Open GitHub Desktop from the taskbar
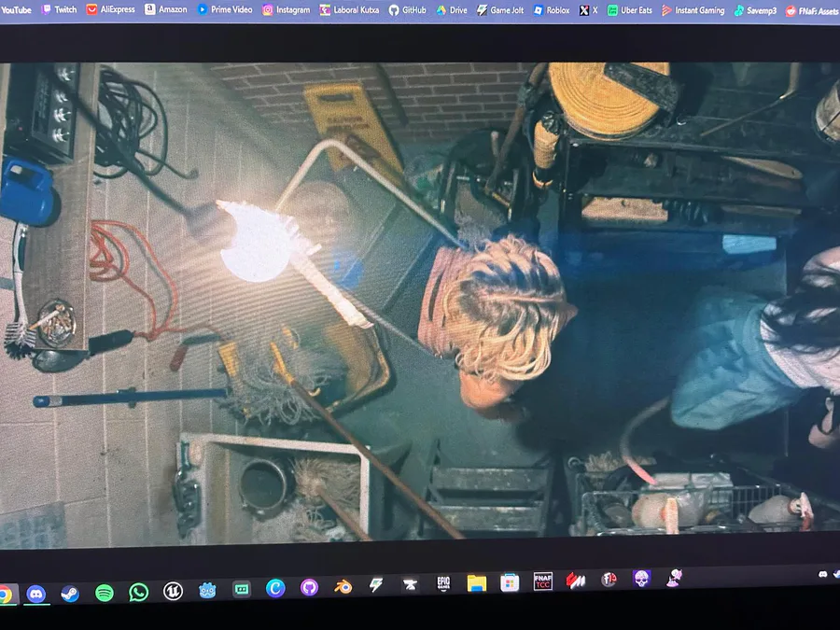This screenshot has width=840, height=630. 309,587
